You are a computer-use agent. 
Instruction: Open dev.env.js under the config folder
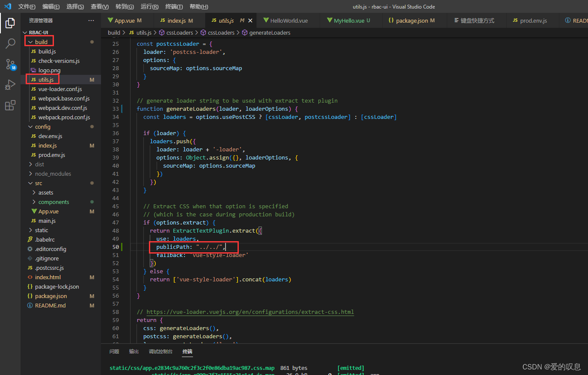click(49, 136)
